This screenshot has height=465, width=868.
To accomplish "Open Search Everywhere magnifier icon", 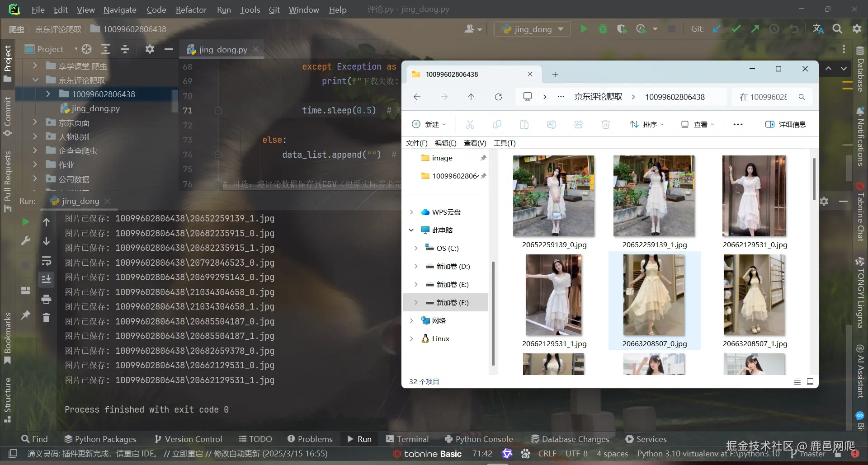I will 837,29.
